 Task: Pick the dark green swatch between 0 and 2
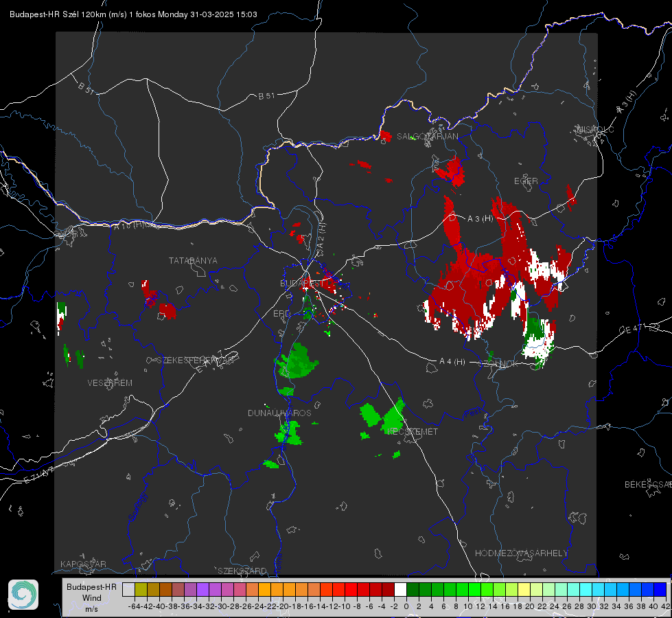point(413,589)
